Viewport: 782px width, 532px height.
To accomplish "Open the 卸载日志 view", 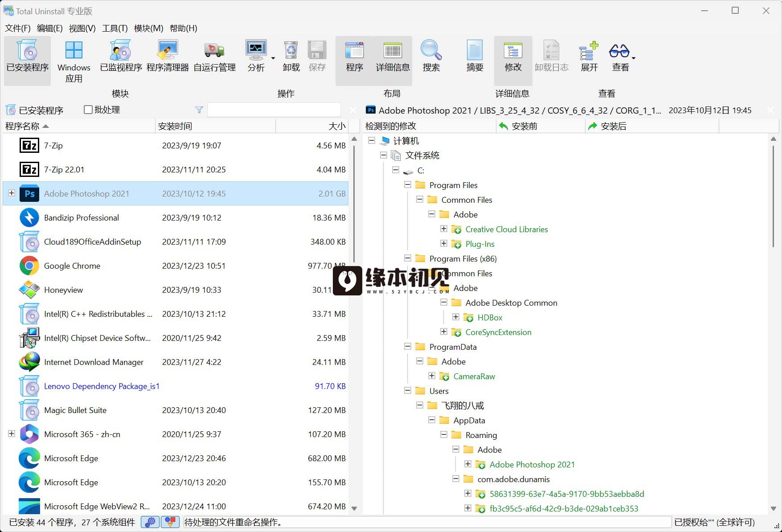I will (x=551, y=56).
